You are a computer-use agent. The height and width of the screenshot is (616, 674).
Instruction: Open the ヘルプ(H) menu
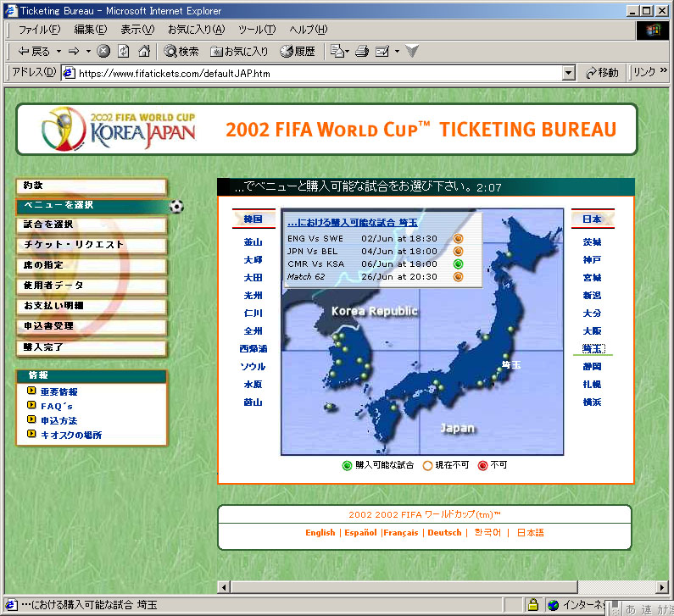point(308,30)
